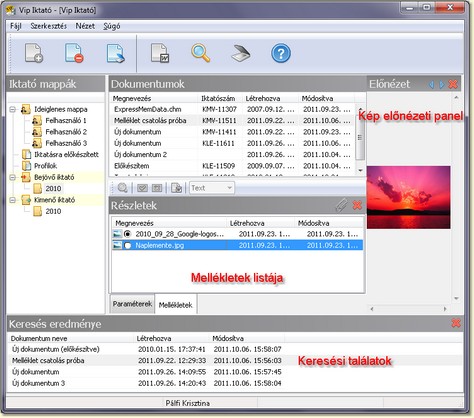Collapse the Ideiglenes mappa tree node
This screenshot has width=474, height=418.
pos(13,109)
